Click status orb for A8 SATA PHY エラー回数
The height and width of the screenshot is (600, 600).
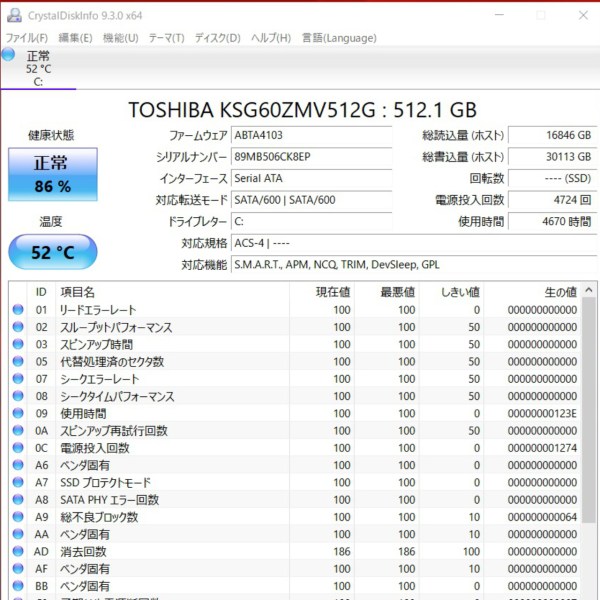[18, 499]
